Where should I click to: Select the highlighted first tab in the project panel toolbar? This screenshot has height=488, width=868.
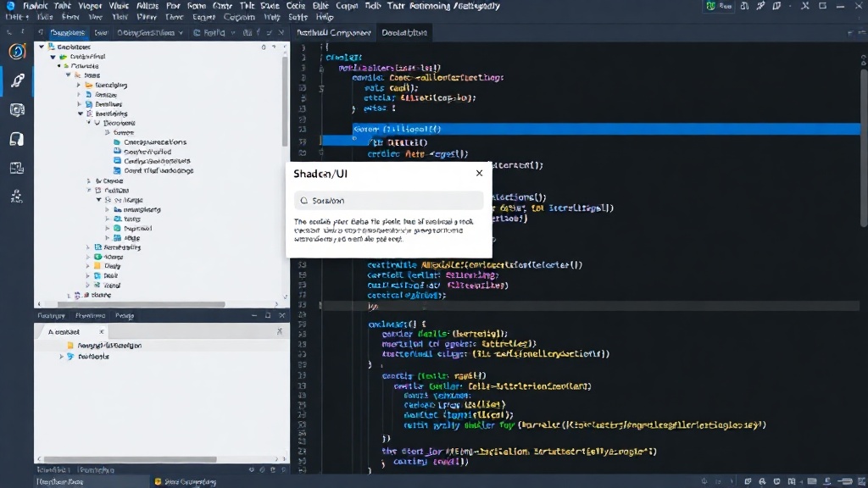point(67,33)
